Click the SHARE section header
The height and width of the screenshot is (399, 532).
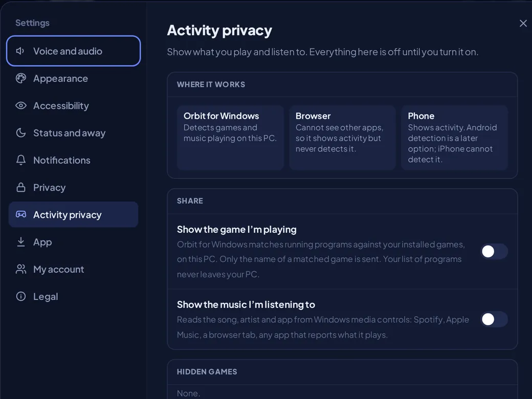[190, 201]
